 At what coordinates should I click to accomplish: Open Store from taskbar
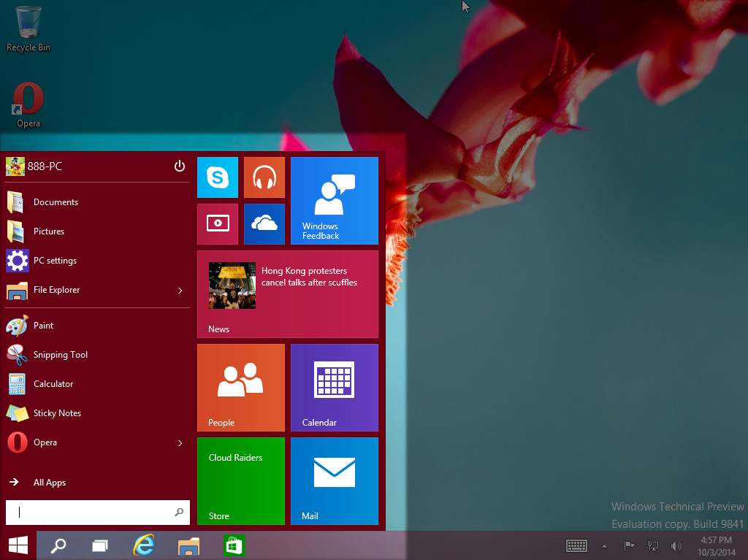pos(234,545)
